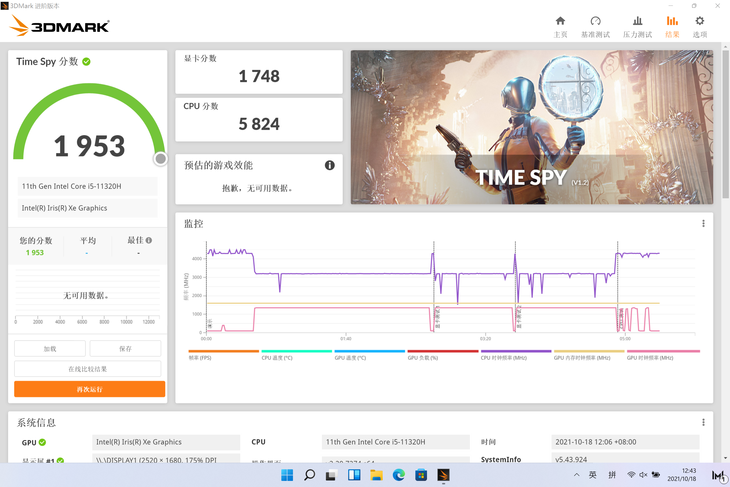The height and width of the screenshot is (487, 730).
Task: Click 3DMark app icon in taskbar
Action: tap(443, 475)
